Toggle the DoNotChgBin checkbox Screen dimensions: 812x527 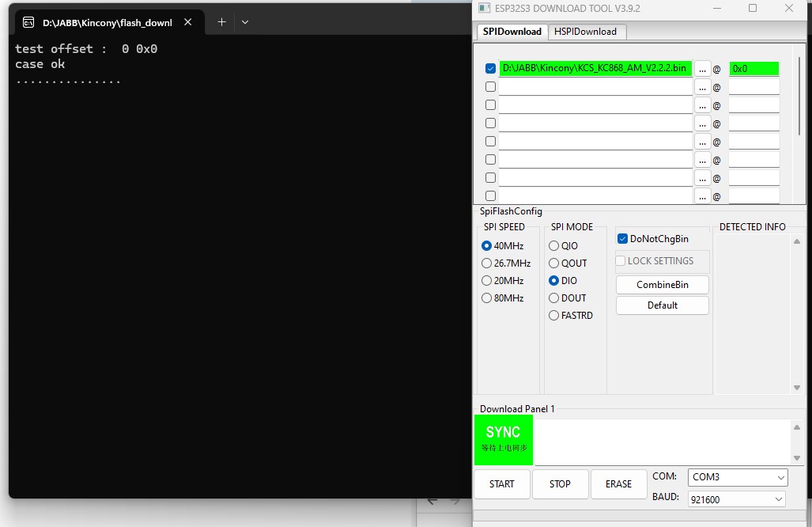(x=622, y=239)
